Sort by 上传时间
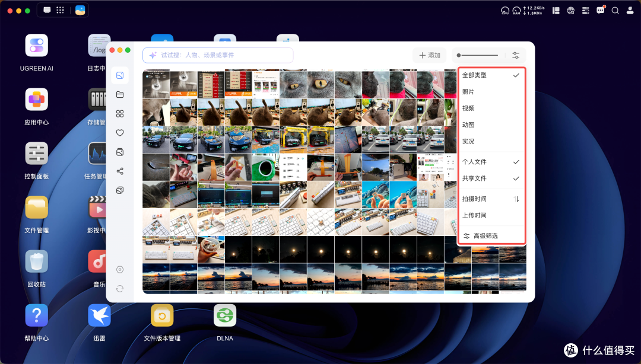Image resolution: width=641 pixels, height=364 pixels. coord(491,215)
